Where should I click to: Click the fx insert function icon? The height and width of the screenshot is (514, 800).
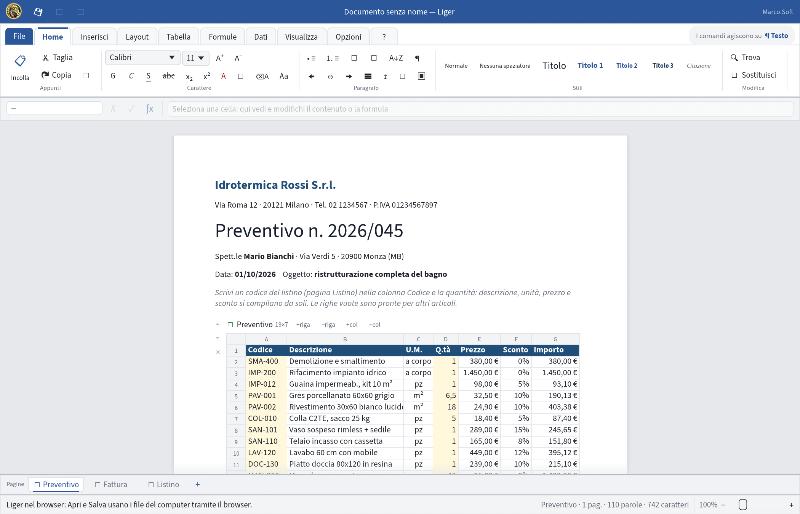(149, 109)
